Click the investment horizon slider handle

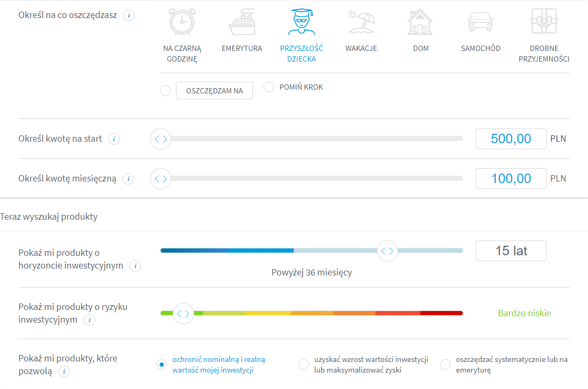click(388, 251)
